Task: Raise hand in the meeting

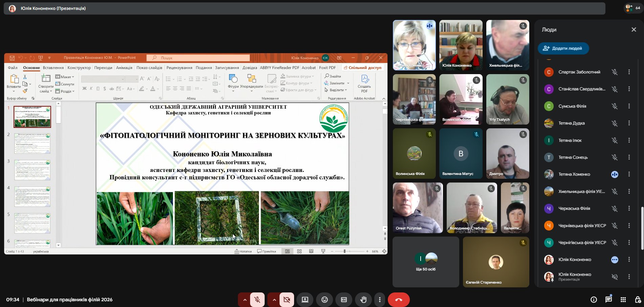Action: (363, 300)
